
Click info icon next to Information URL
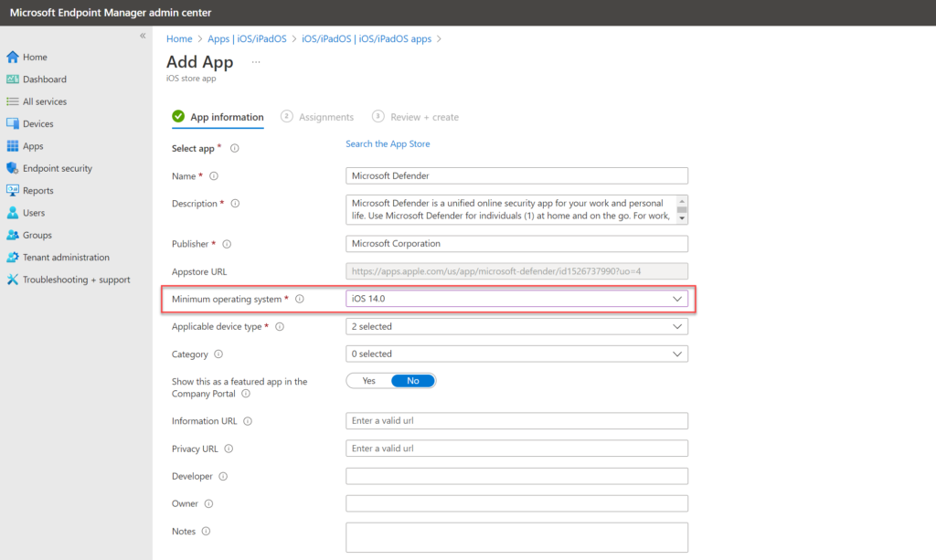coord(248,421)
